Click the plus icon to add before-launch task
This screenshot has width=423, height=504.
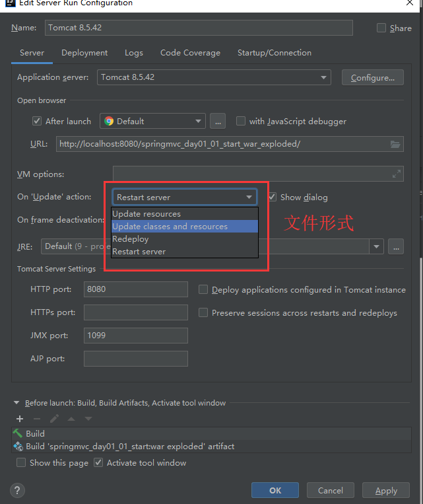tap(20, 419)
